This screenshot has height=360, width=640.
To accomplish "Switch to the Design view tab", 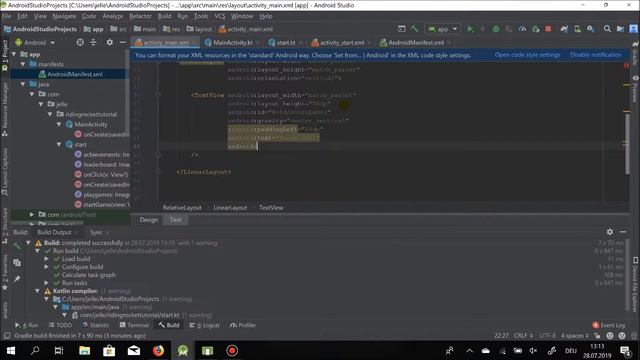I will (x=149, y=220).
